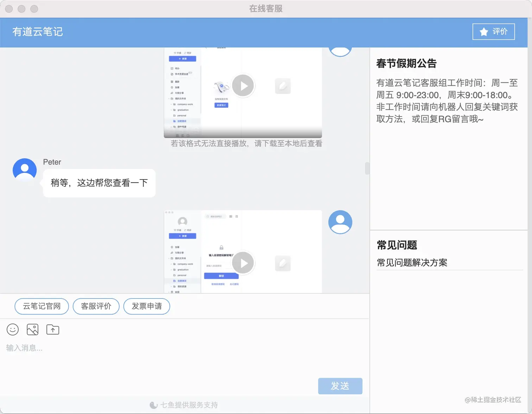Click the 有道云笔记 header title
This screenshot has height=414, width=532.
coord(38,32)
